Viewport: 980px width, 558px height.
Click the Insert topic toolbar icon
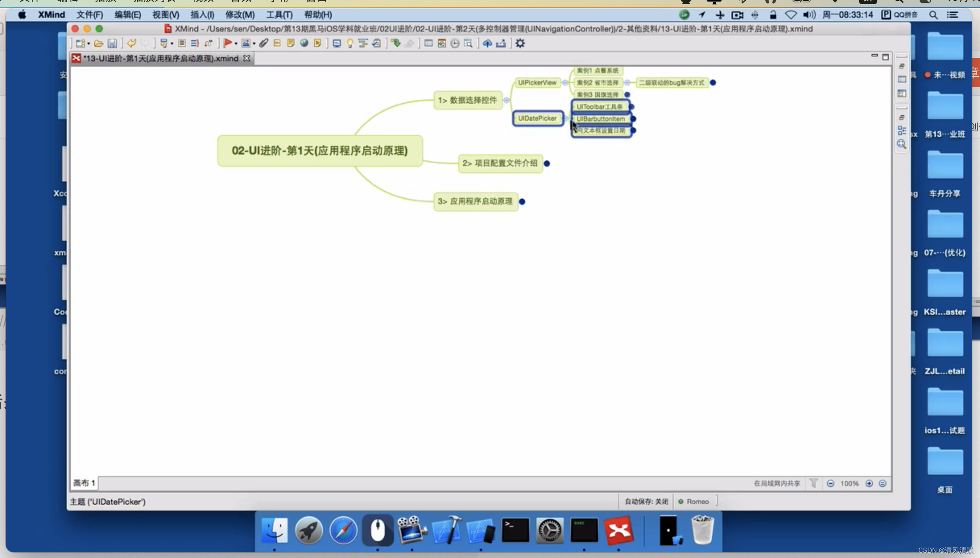coord(163,43)
